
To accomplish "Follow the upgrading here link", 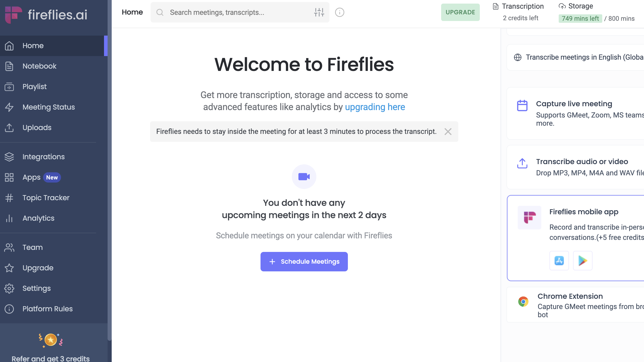I will [x=375, y=107].
